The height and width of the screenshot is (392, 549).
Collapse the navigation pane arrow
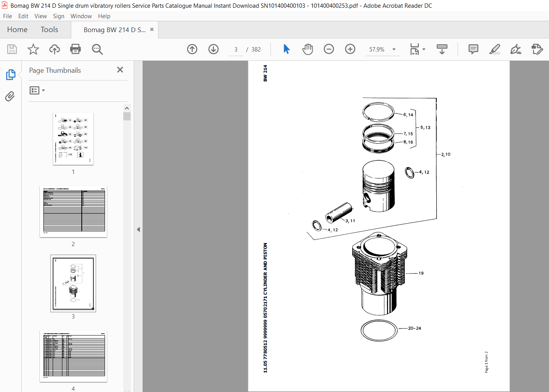pyautogui.click(x=138, y=229)
